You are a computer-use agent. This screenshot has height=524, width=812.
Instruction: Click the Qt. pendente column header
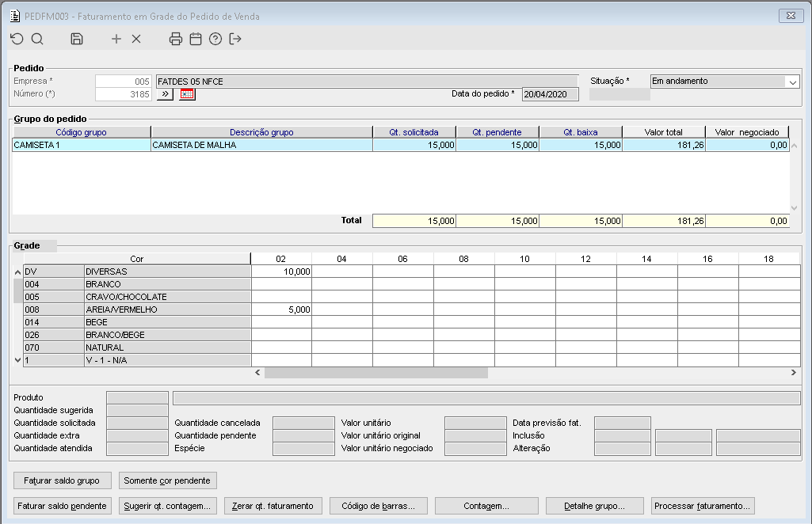[x=497, y=132]
